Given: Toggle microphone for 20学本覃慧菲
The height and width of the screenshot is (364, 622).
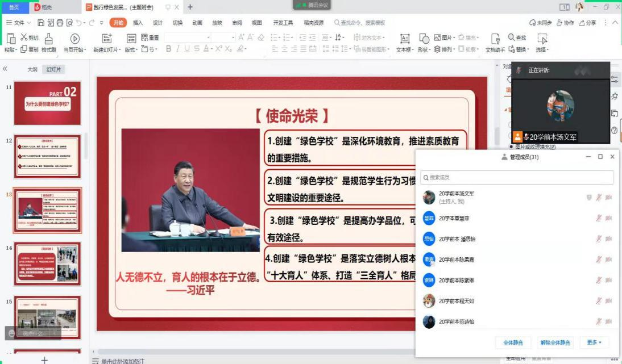Looking at the screenshot, I should click(599, 218).
